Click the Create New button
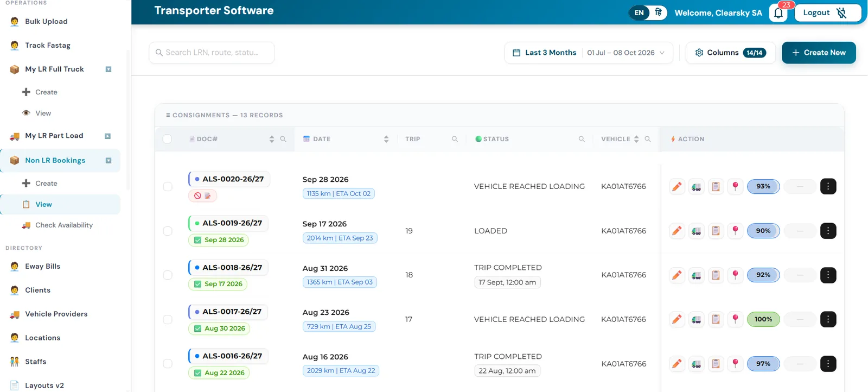Image resolution: width=868 pixels, height=392 pixels. tap(819, 53)
